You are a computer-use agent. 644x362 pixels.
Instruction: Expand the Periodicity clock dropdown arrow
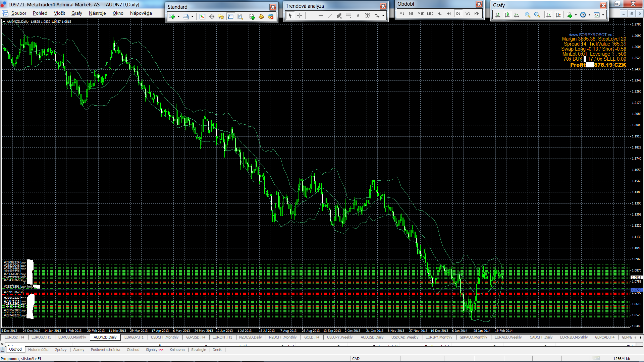589,15
